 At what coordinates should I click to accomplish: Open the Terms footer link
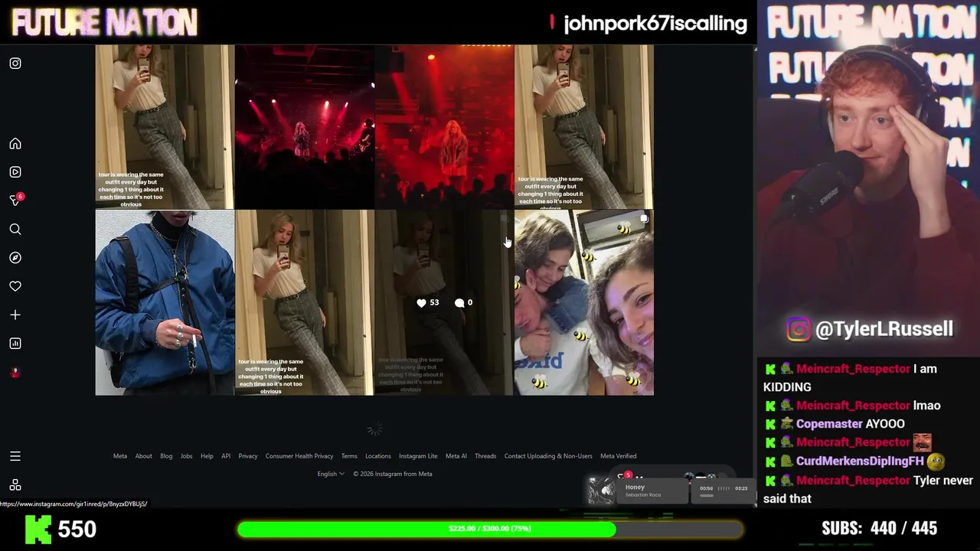(349, 456)
